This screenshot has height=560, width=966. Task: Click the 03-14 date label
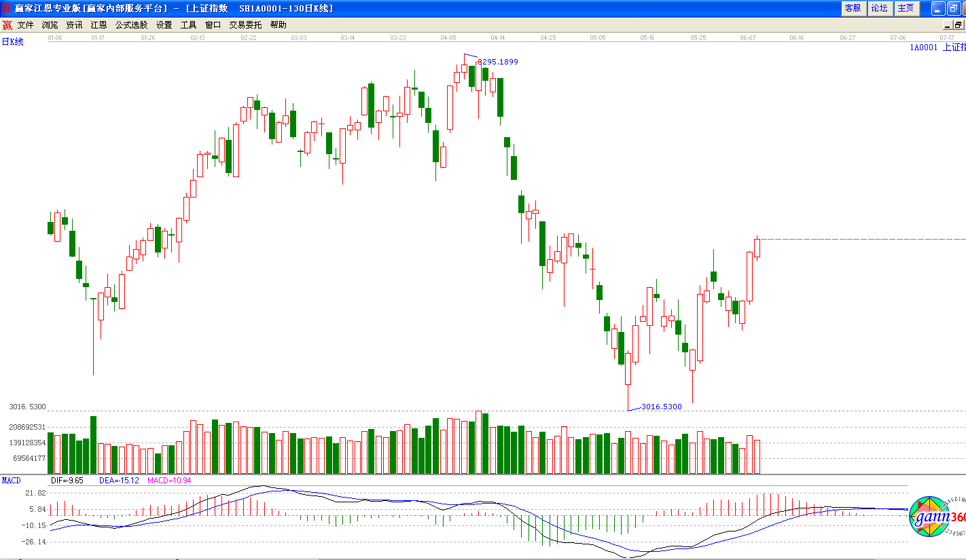pyautogui.click(x=348, y=38)
